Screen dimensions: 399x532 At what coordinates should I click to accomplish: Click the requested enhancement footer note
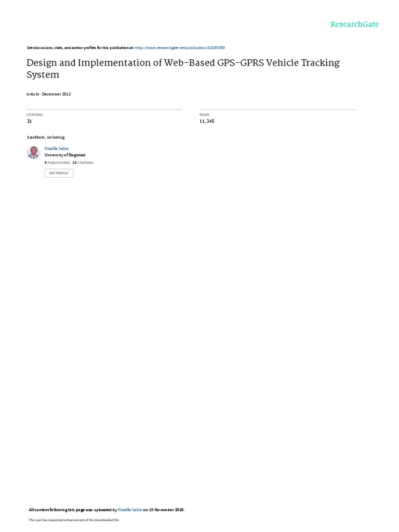[74, 520]
